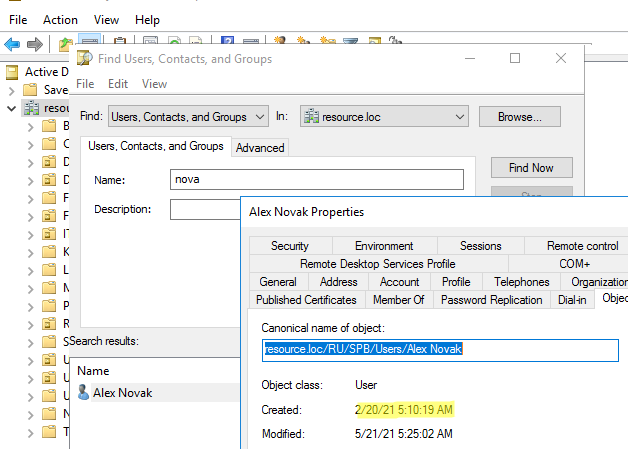Click the Saved Queries folder icon in tree
Screen dimensions: 628x449
click(30, 90)
